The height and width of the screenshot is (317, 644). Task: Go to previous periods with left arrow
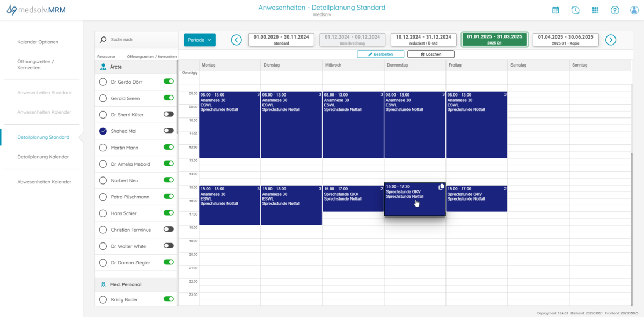[x=236, y=40]
